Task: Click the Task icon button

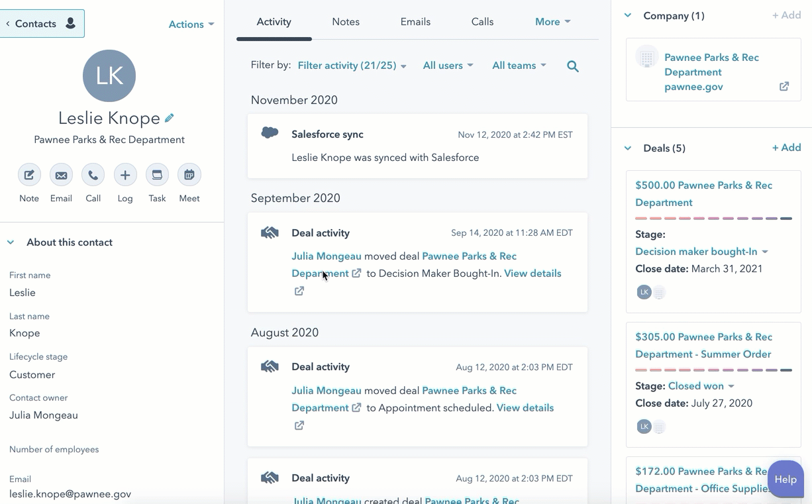Action: pyautogui.click(x=157, y=175)
